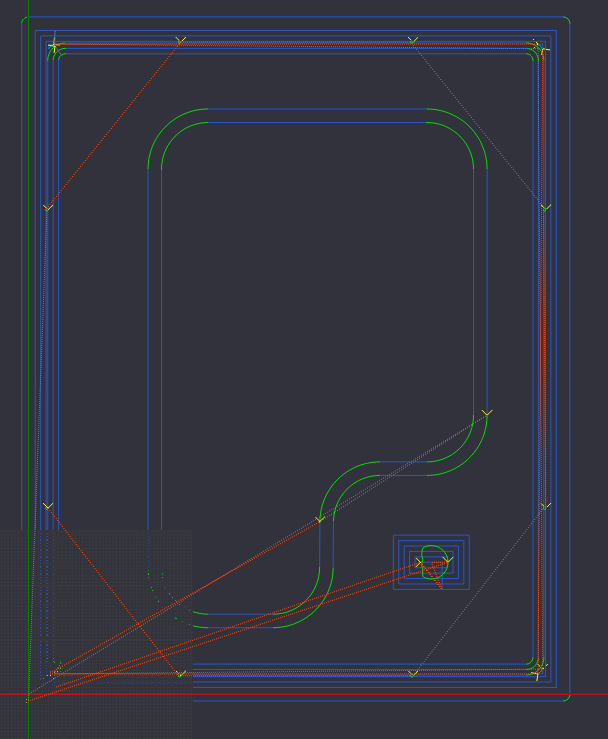Image resolution: width=608 pixels, height=739 pixels.
Task: Select the lower yellow marker on the left edge
Action: tap(47, 507)
